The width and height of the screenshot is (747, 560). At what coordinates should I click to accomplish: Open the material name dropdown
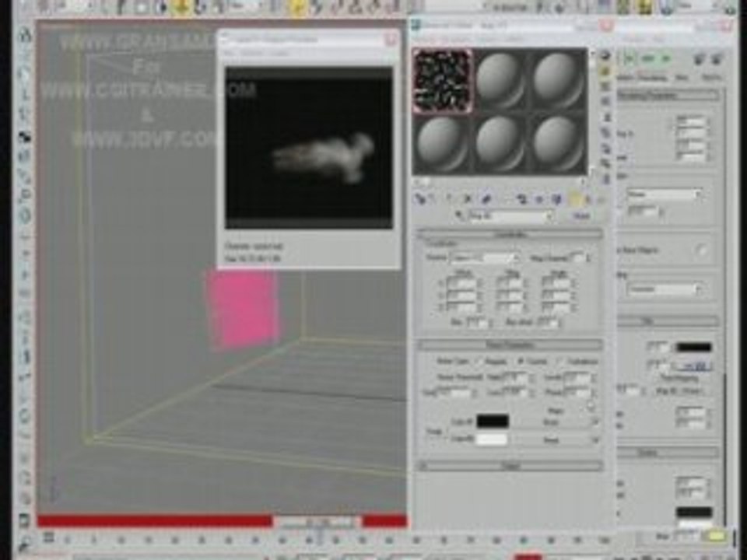[x=510, y=216]
